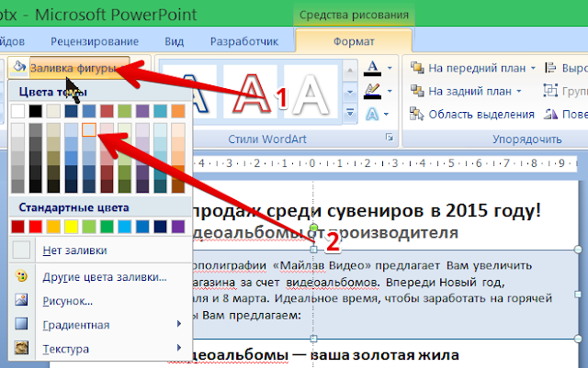Image resolution: width=588 pixels, height=368 pixels.
Task: Click the Средства рисования contextual tab header
Action: pos(354,15)
